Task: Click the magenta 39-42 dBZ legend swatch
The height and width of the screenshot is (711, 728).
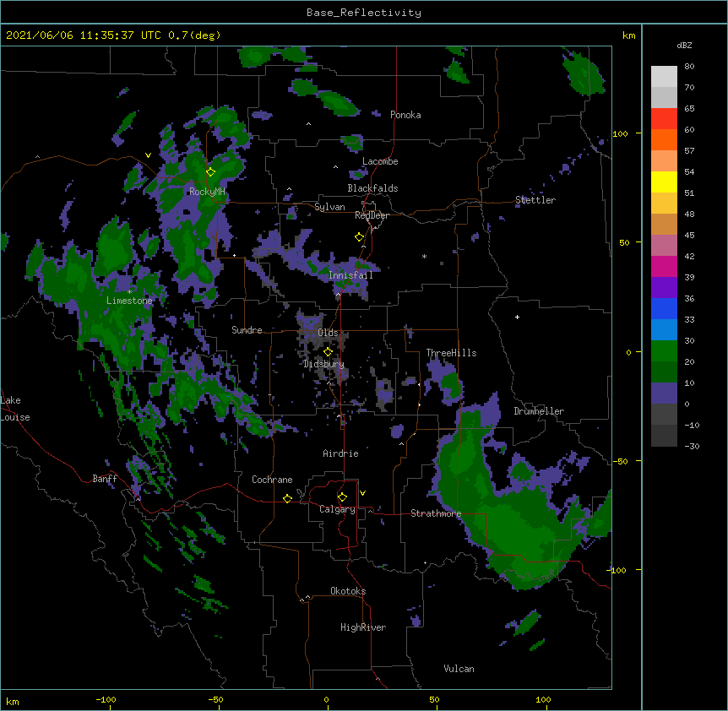Action: 664,266
